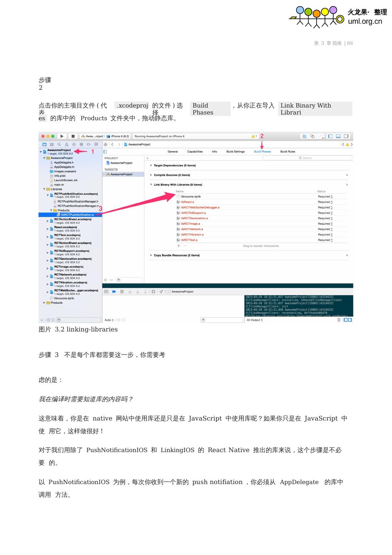Open All Output dropdown in console

[x=255, y=320]
